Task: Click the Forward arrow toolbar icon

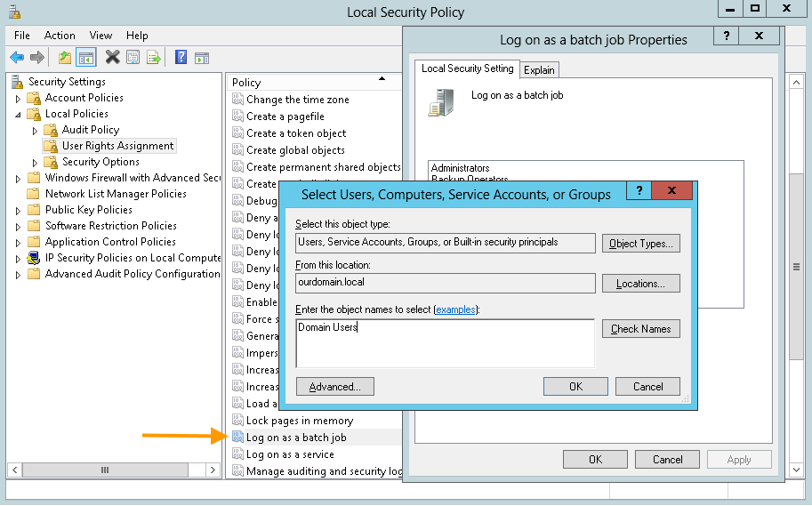Action: [x=36, y=58]
